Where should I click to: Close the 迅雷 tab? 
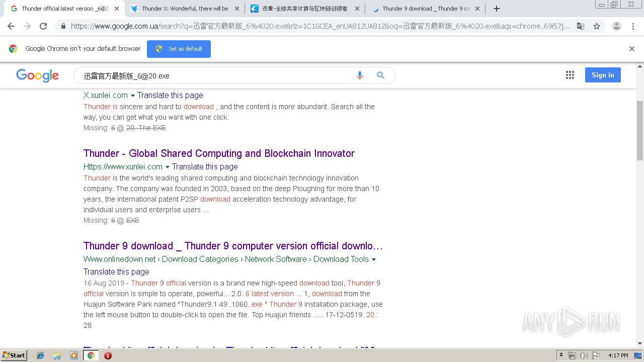pyautogui.click(x=357, y=9)
